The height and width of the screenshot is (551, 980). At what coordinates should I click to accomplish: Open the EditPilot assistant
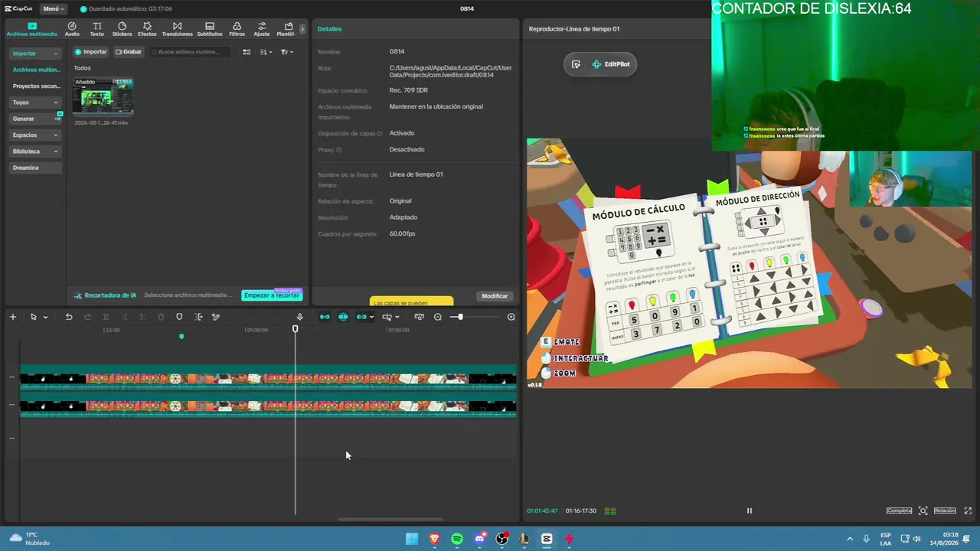(611, 64)
